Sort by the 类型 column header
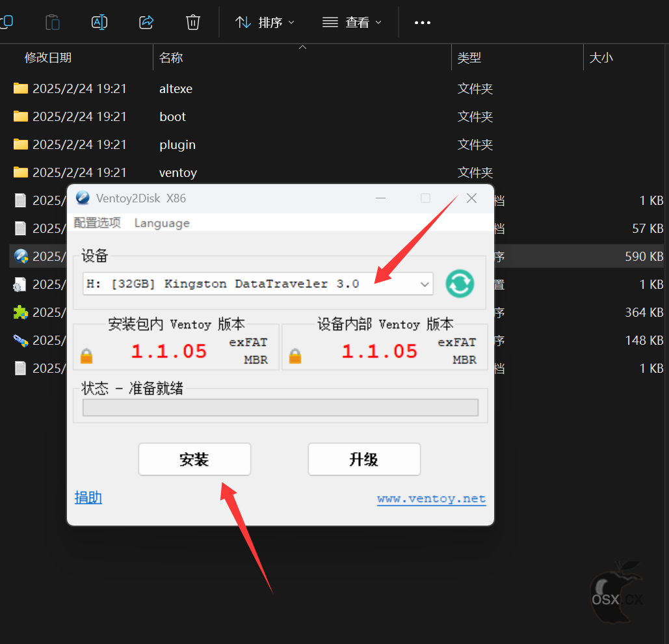 [469, 58]
